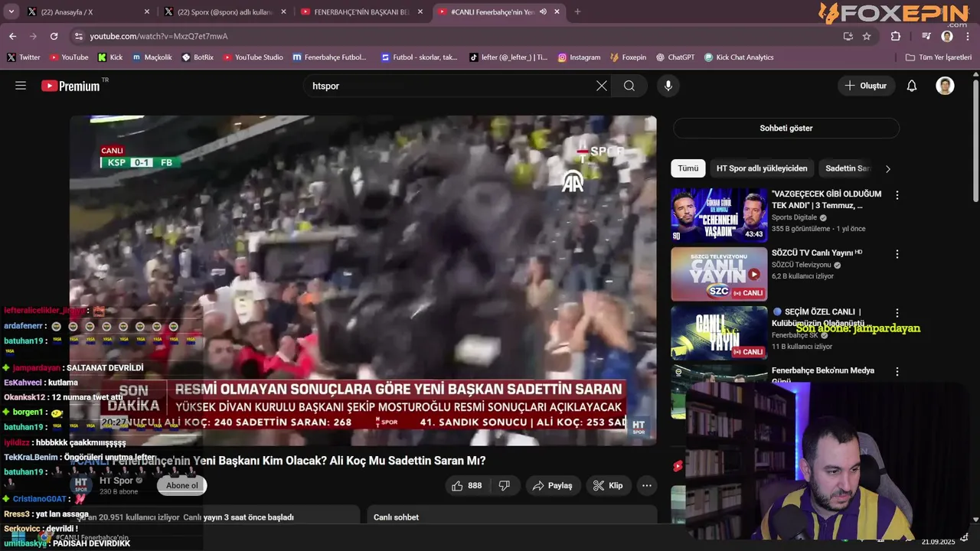Screen dimensions: 980x551
Task: Subscribe with Abone ol button
Action: [x=182, y=485]
